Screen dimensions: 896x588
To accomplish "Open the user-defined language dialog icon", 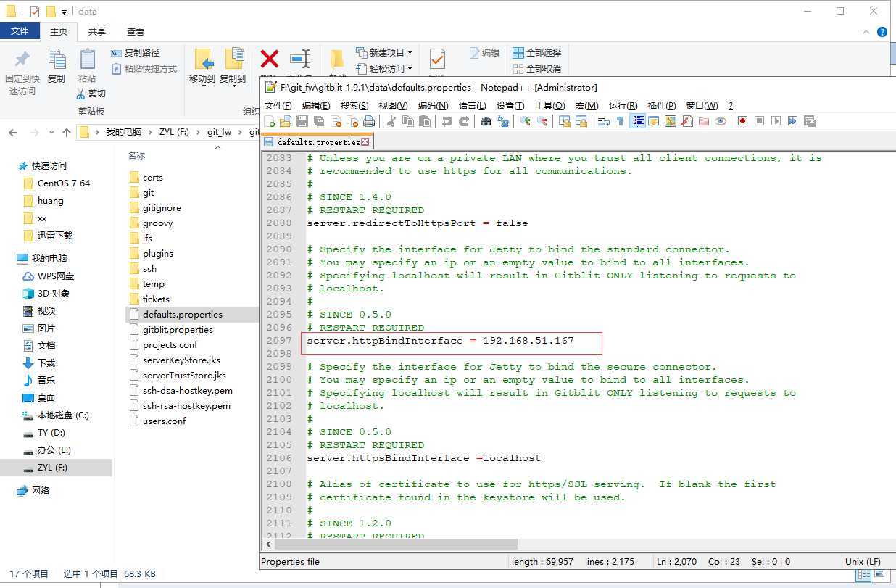I will (x=654, y=121).
